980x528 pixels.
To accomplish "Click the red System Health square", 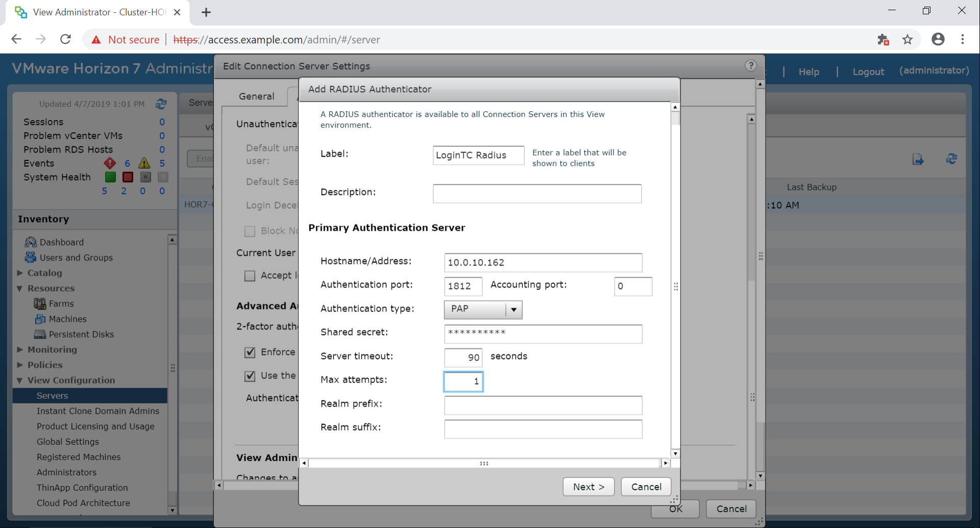I will point(128,177).
